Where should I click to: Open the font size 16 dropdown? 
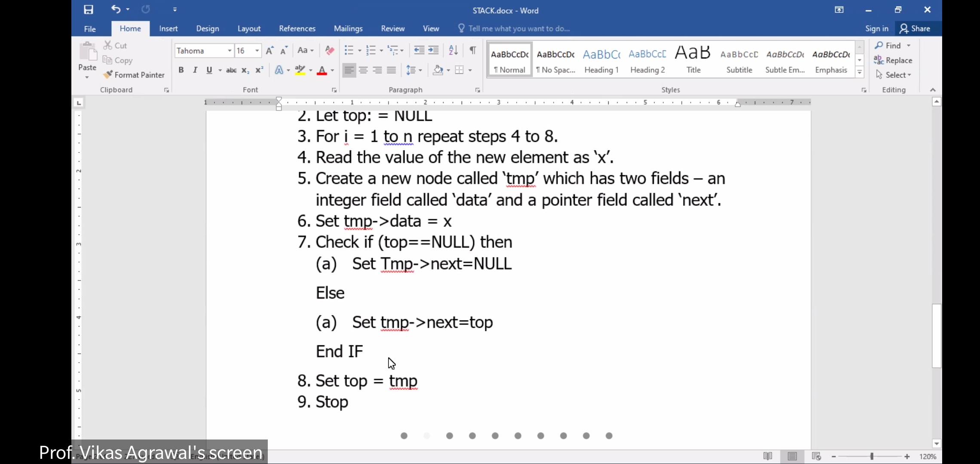point(257,51)
